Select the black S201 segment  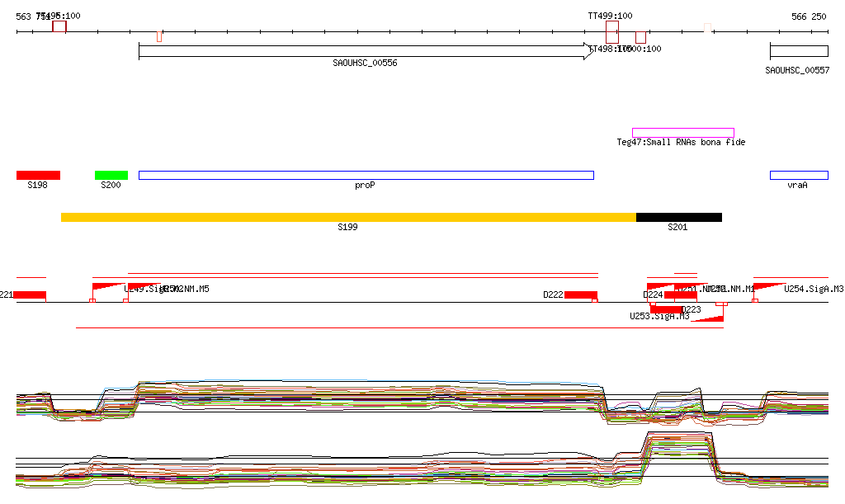678,217
